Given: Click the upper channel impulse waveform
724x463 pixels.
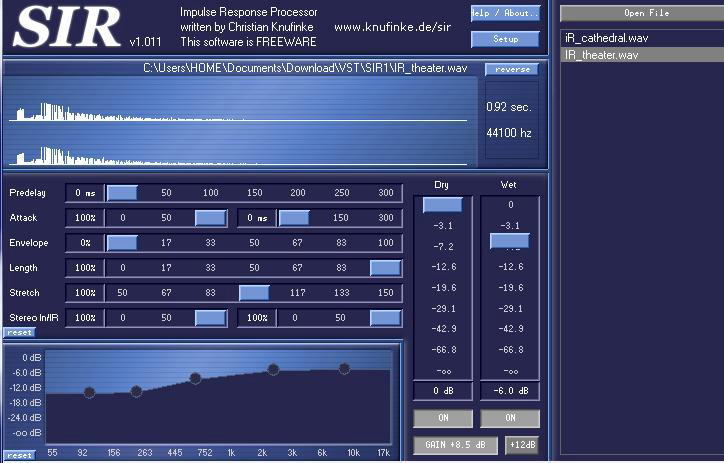Looking at the screenshot, I should (x=238, y=112).
